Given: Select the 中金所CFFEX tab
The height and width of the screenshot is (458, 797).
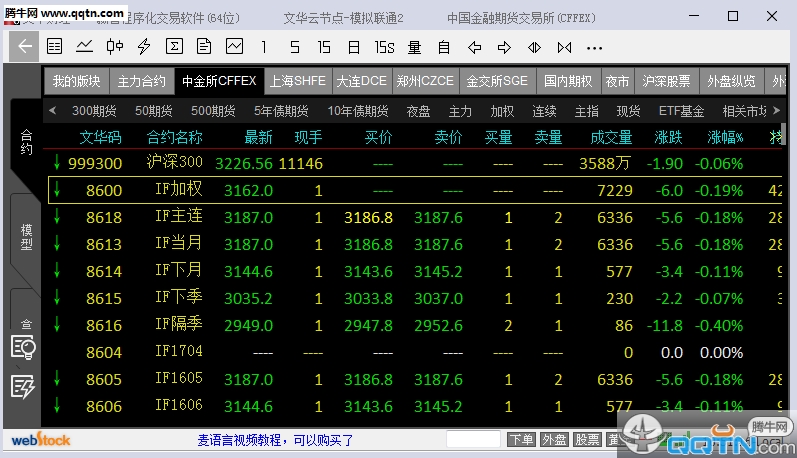Looking at the screenshot, I should [x=219, y=81].
